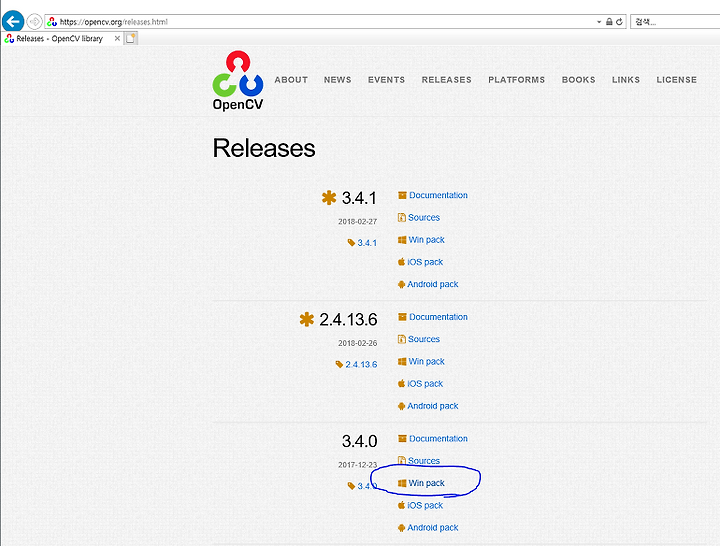
Task: Click the Android icon for 2.4.13.6
Action: click(x=401, y=406)
